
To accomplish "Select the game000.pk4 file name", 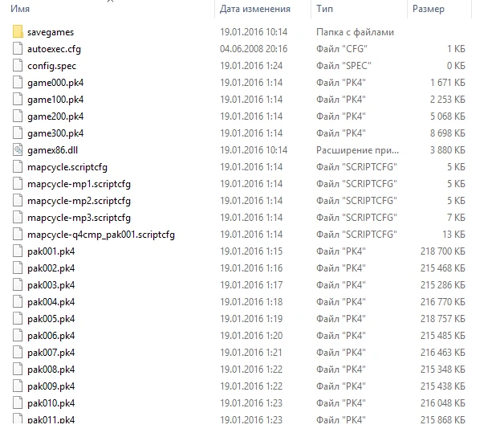I will pos(55,83).
